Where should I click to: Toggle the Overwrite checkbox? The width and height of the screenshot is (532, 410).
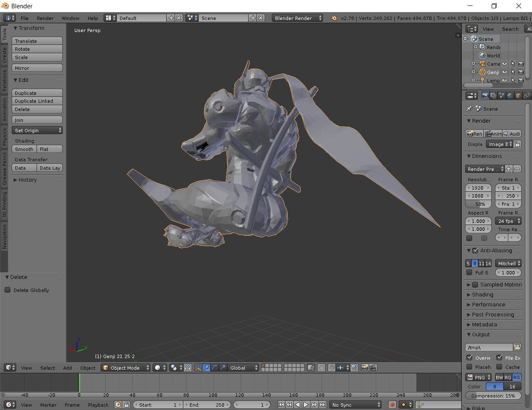[x=469, y=358]
